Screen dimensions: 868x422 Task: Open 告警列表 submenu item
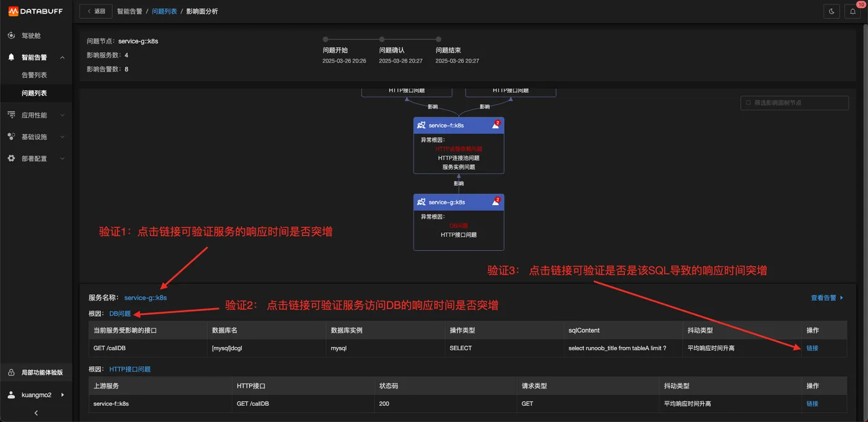[x=34, y=75]
